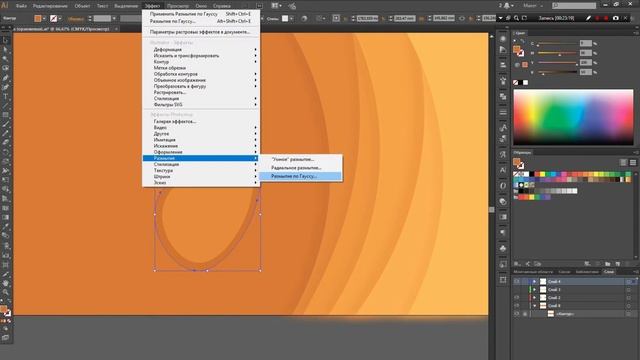Screen dimensions: 640x360
Task: Switch Swatches panel to thumbnail view
Action: (x=623, y=162)
